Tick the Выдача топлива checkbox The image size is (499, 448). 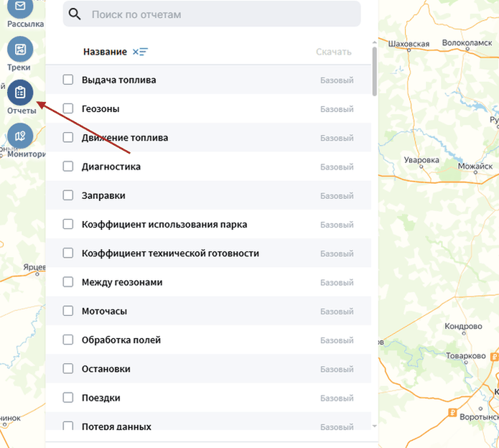pyautogui.click(x=67, y=80)
